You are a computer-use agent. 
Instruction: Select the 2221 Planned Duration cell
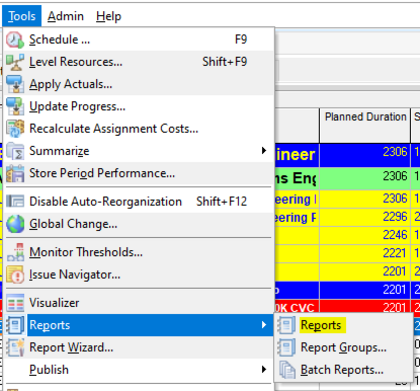point(365,254)
